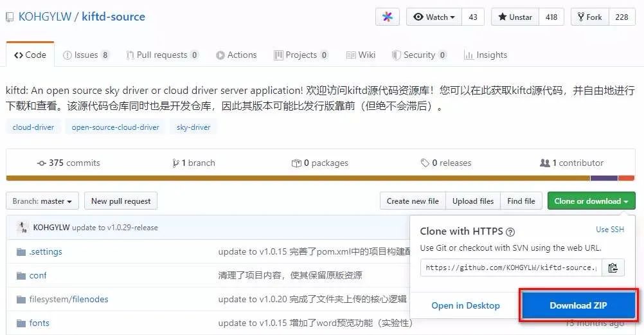
Task: Open the Actions tab
Action: 236,55
